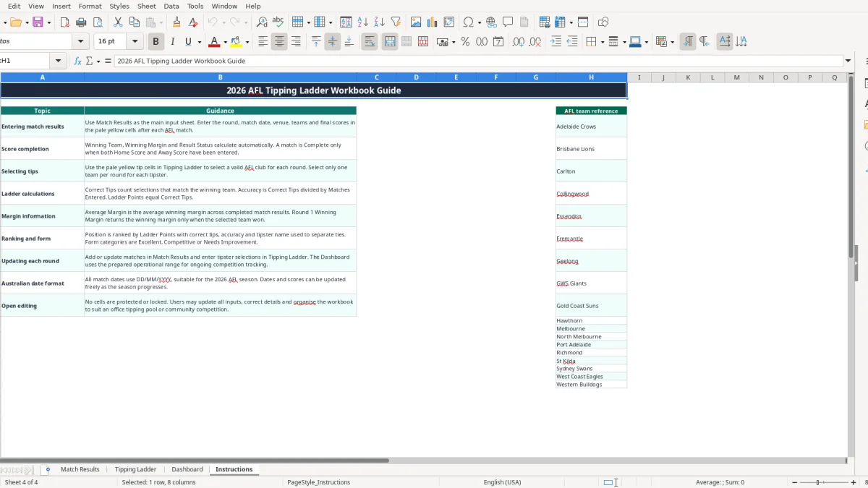Open the Function Wizard

(x=78, y=61)
